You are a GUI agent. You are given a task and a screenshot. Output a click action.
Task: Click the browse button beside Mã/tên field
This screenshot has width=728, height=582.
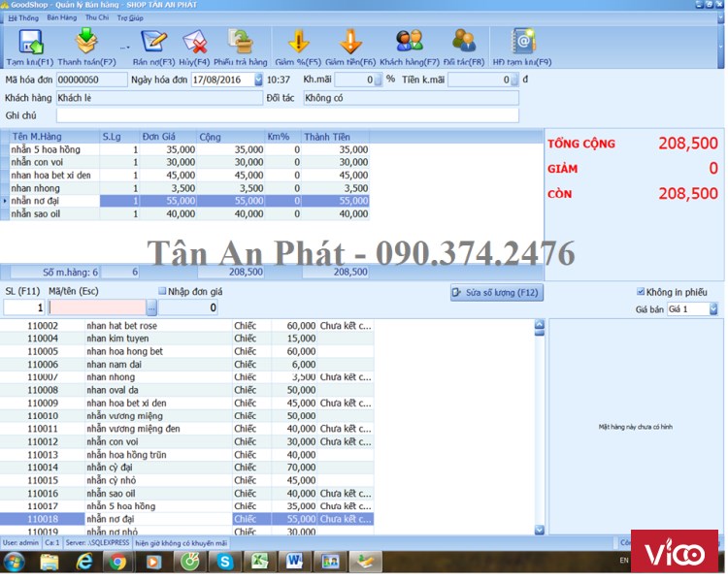point(151,307)
